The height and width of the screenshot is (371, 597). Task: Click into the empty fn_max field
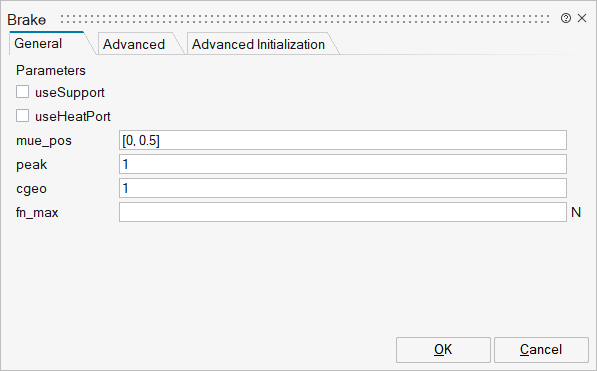click(343, 212)
